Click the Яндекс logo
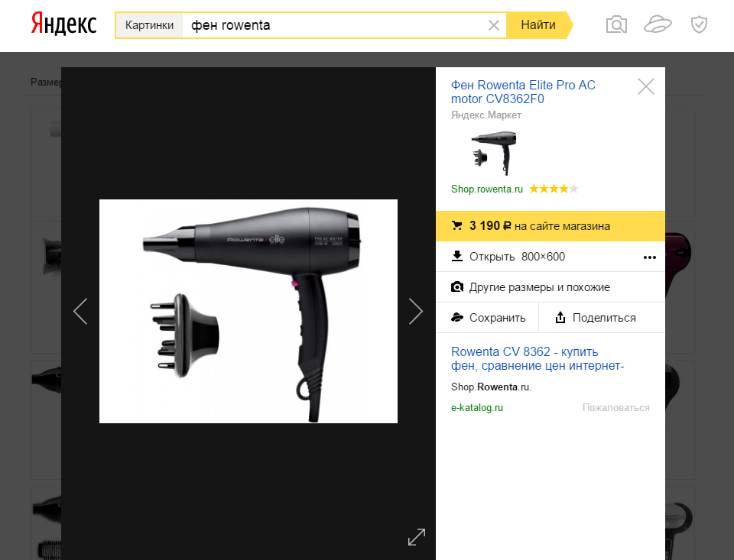Screen dimensions: 734x560 tap(63, 24)
